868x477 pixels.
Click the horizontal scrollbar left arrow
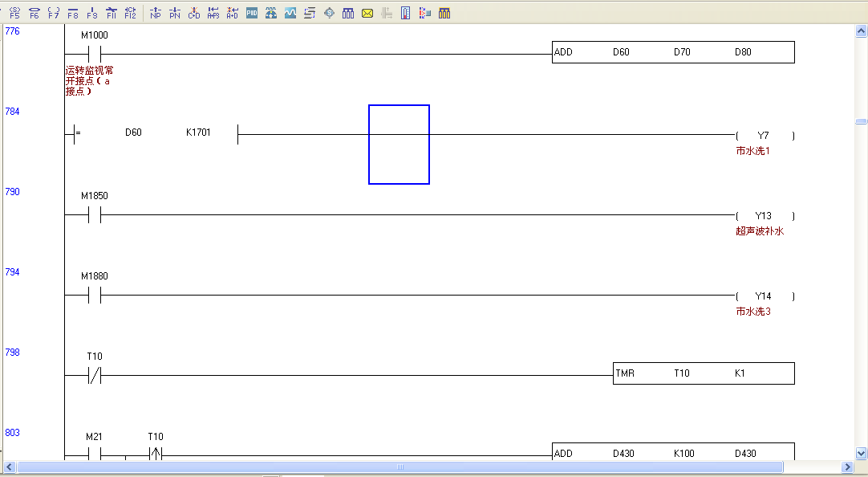pos(10,467)
